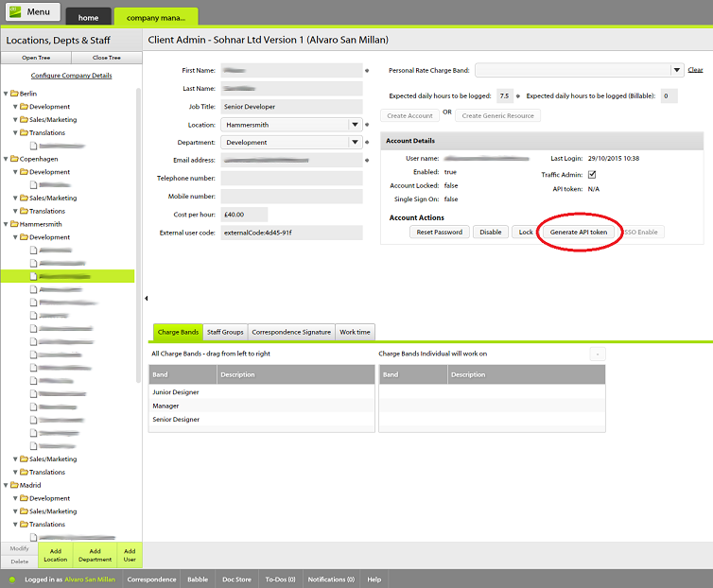Open the Location dropdown
The width and height of the screenshot is (713, 588).
click(x=355, y=124)
